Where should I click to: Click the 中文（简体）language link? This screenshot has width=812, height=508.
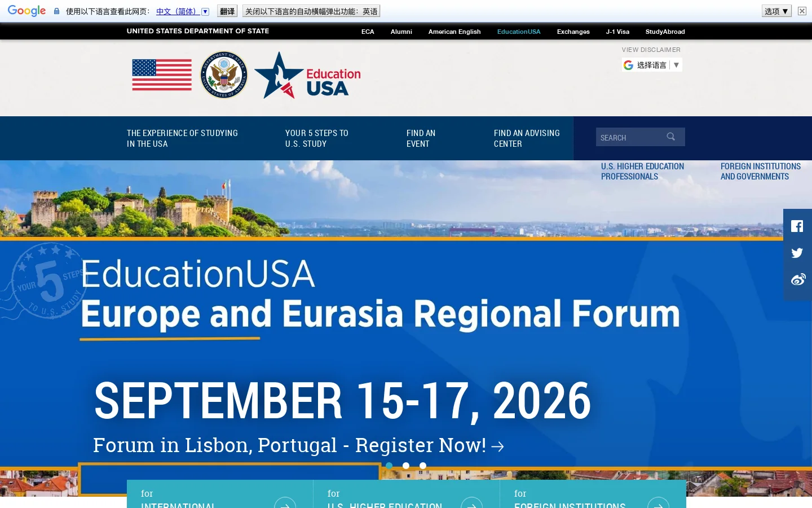tap(177, 11)
